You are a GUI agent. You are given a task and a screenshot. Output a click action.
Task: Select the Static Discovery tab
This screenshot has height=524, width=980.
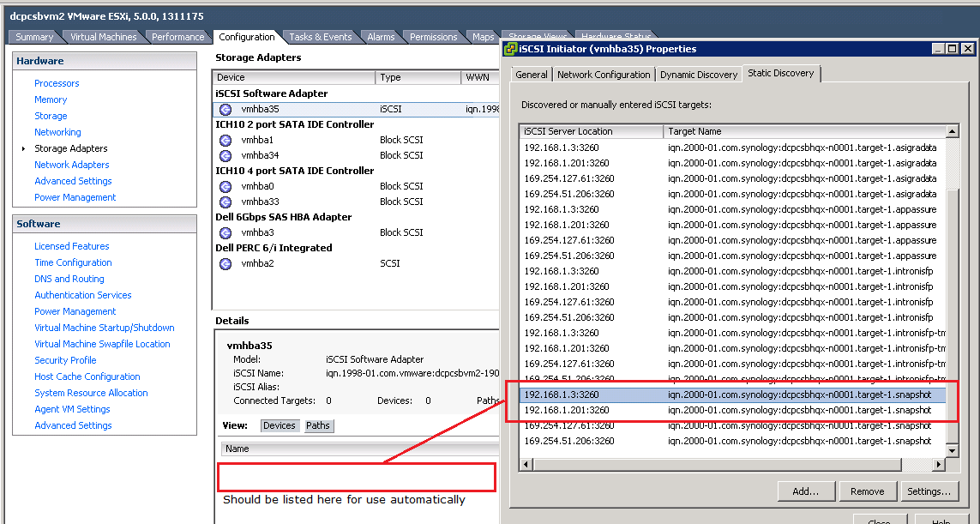point(780,73)
